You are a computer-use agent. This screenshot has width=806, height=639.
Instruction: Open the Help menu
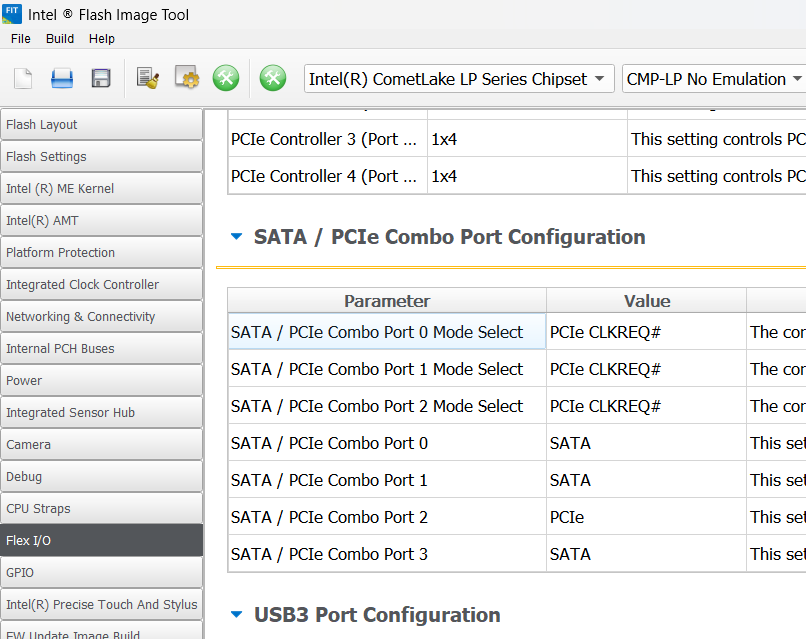coord(102,39)
